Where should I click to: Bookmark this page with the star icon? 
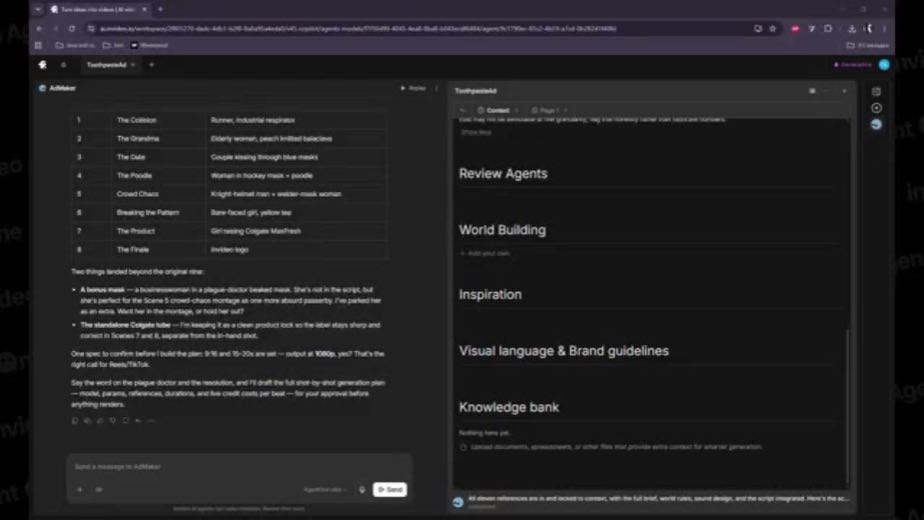coord(773,28)
